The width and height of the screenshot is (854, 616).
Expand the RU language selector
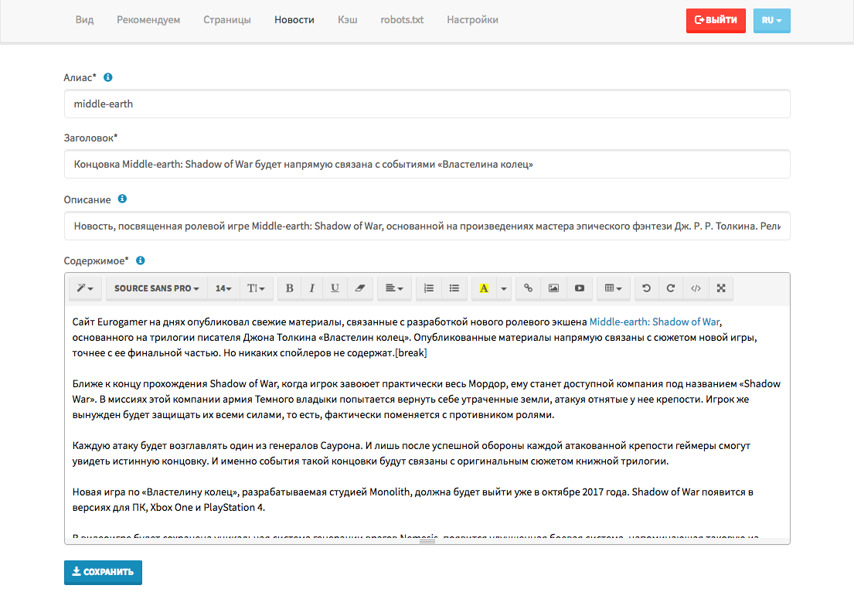tap(771, 20)
